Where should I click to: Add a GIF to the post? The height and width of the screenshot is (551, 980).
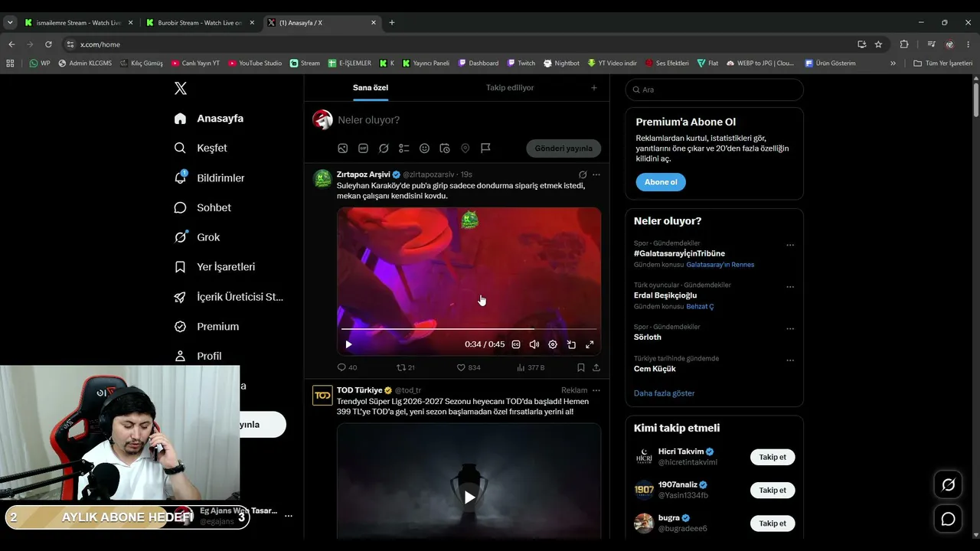pyautogui.click(x=364, y=148)
